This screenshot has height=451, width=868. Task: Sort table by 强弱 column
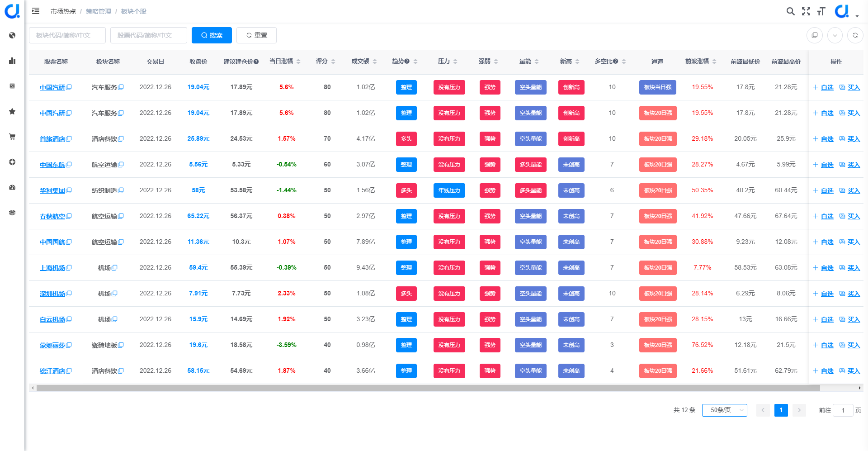pos(496,62)
